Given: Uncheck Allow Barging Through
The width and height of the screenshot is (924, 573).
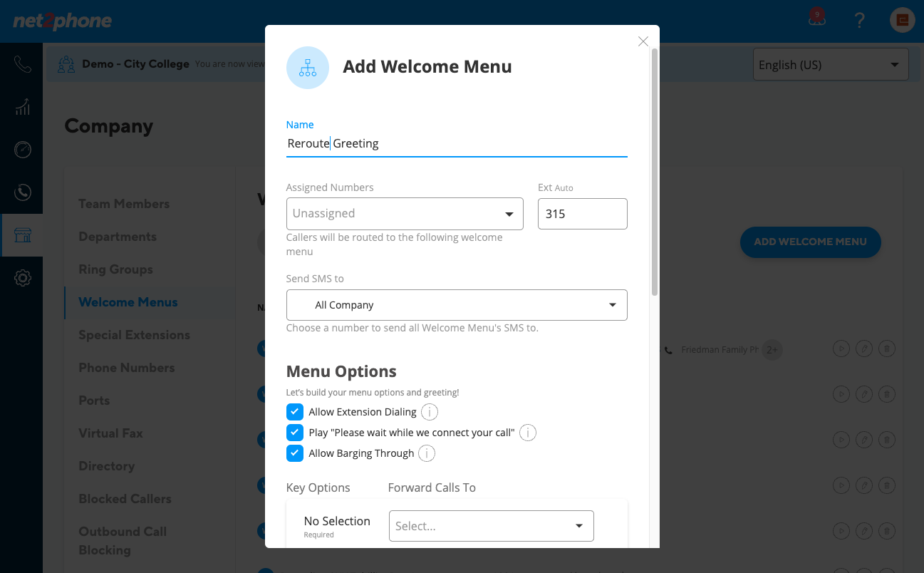Looking at the screenshot, I should point(295,453).
